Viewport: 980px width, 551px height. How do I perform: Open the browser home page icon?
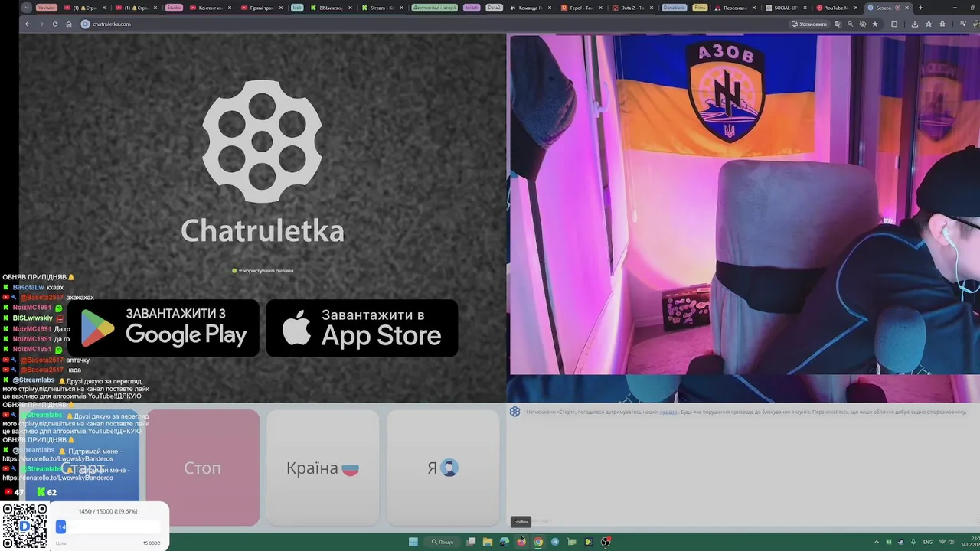coord(69,24)
